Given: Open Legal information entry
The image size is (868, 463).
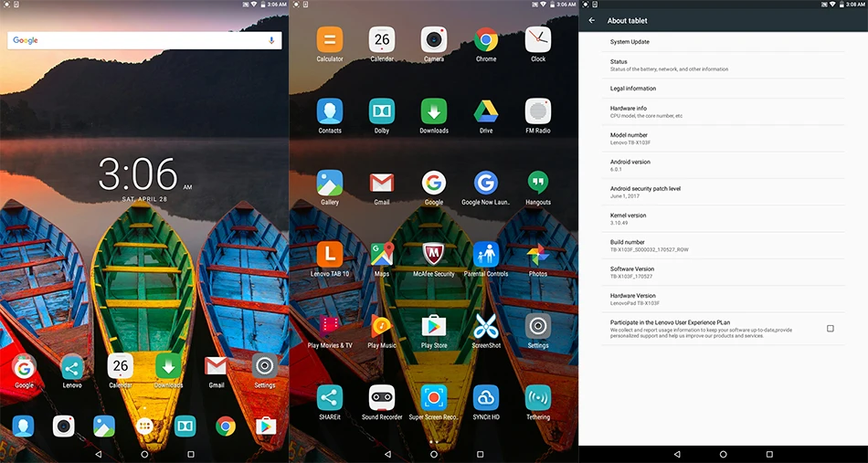Looking at the screenshot, I should (x=723, y=89).
